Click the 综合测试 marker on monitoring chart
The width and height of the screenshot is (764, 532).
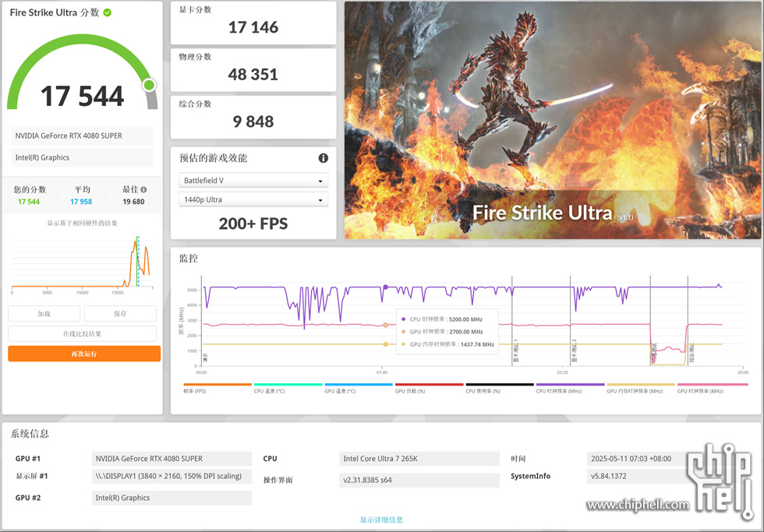pyautogui.click(x=691, y=354)
